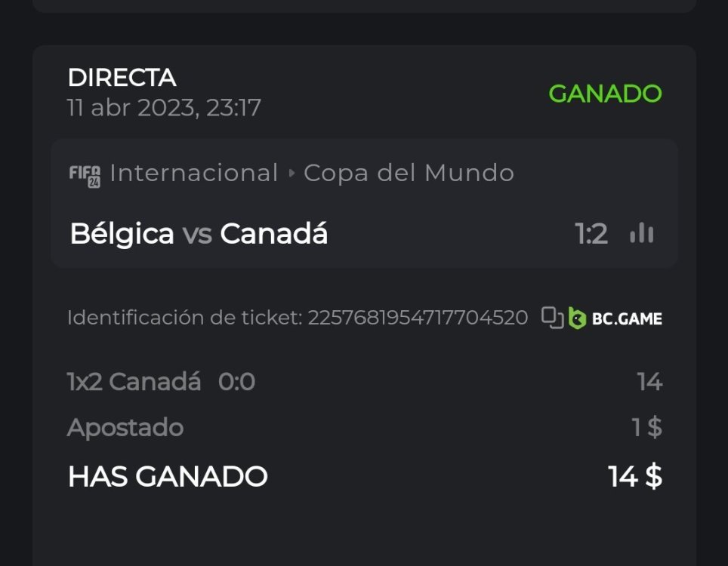
Task: Tap the FIFA 24 game icon
Action: [x=85, y=174]
